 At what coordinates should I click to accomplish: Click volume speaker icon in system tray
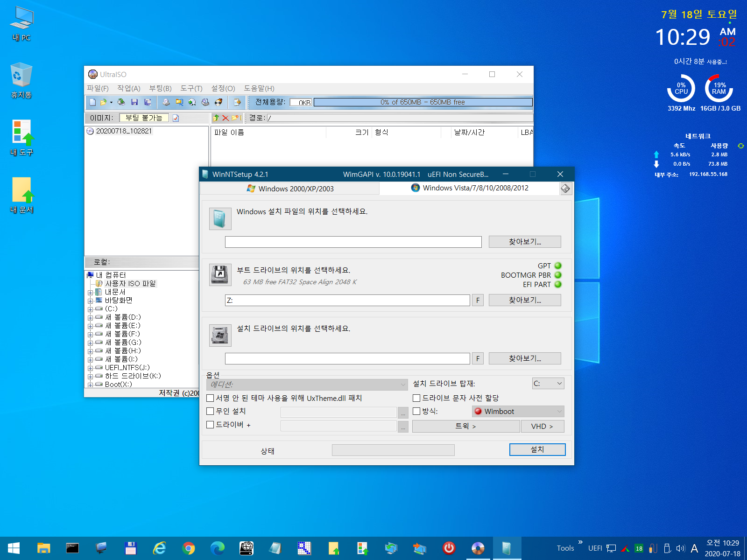click(680, 548)
